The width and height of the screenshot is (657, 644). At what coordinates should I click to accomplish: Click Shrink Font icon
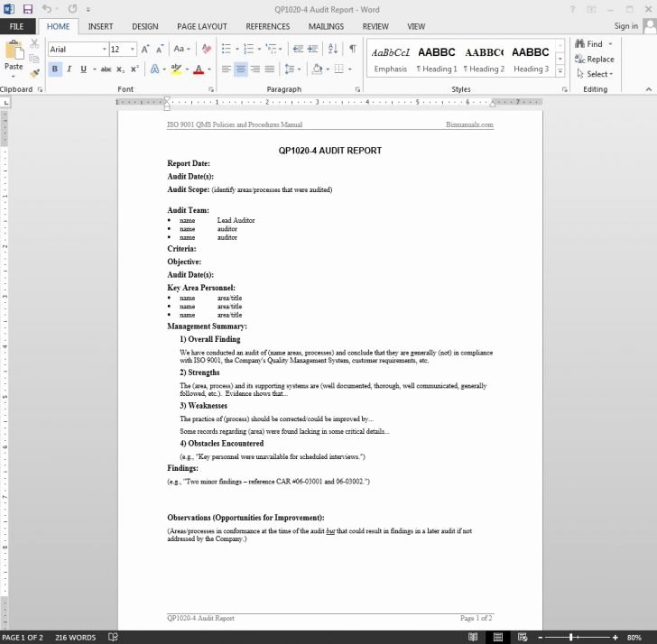click(x=159, y=50)
